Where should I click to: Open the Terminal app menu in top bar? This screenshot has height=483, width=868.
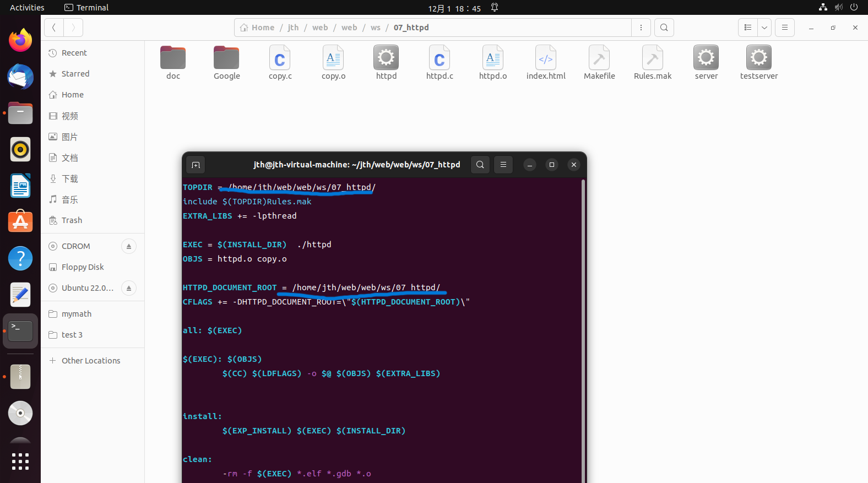coord(86,8)
